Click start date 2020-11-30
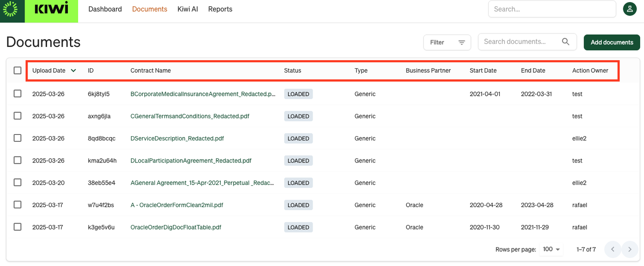The width and height of the screenshot is (644, 266). click(485, 227)
